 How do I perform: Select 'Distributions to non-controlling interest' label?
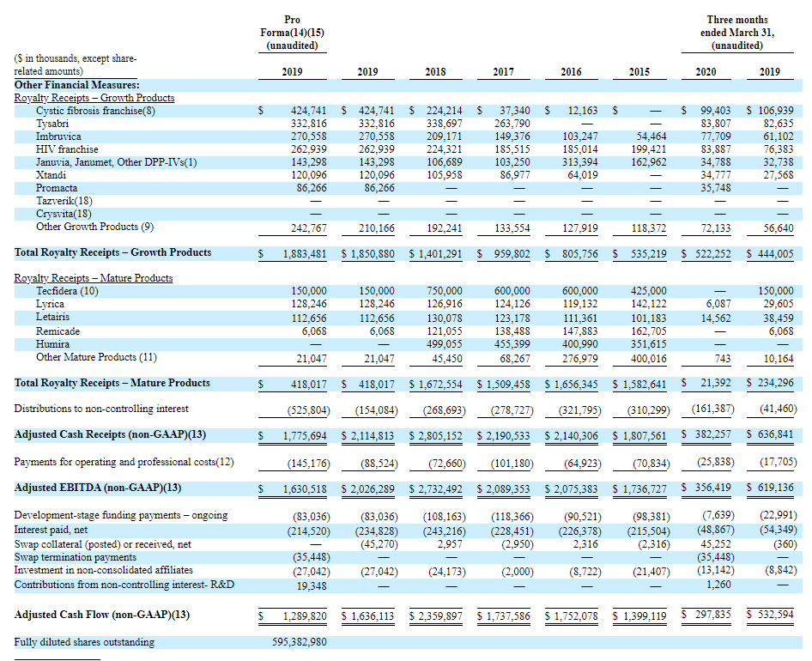click(x=101, y=409)
